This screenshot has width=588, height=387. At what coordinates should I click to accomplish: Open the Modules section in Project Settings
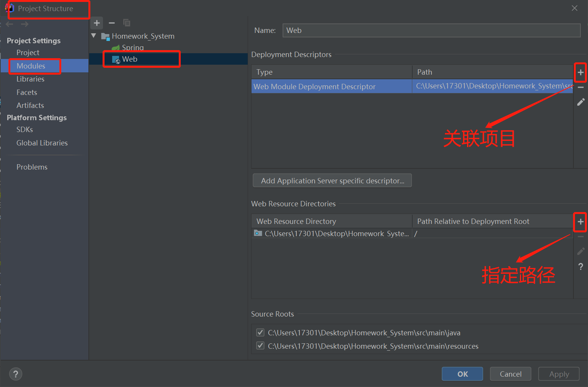click(31, 66)
